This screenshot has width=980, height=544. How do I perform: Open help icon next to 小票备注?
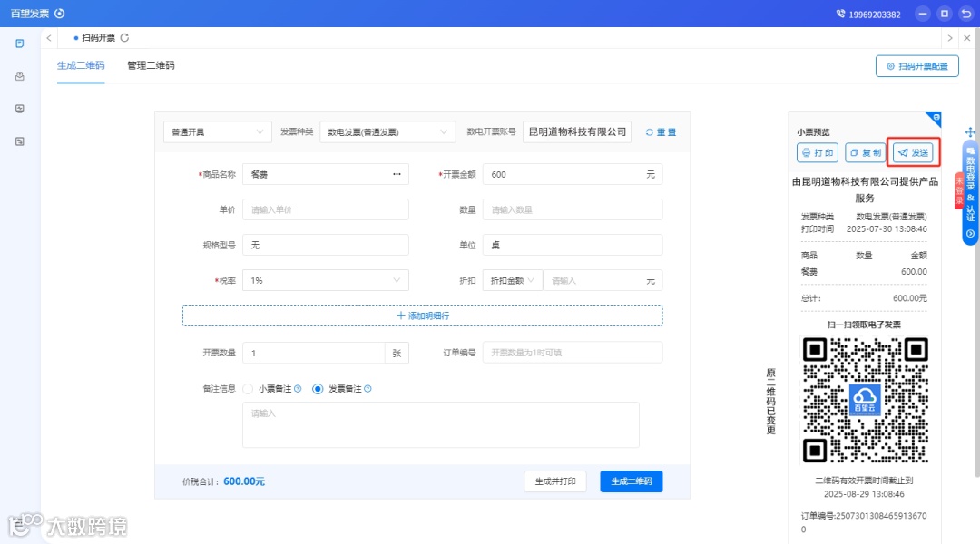(299, 388)
